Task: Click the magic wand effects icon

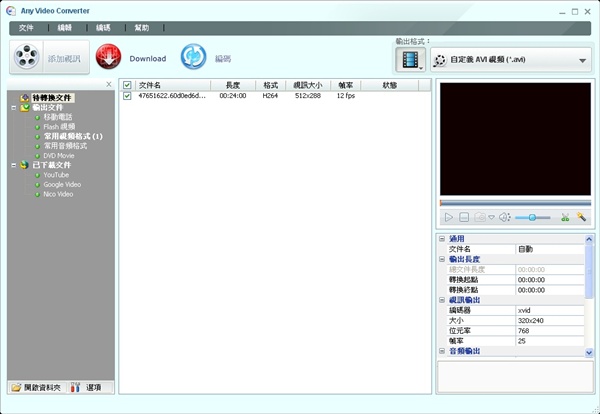Action: (581, 217)
